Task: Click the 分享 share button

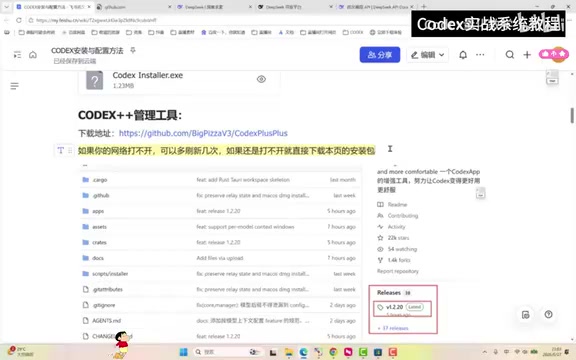Action: pos(380,55)
